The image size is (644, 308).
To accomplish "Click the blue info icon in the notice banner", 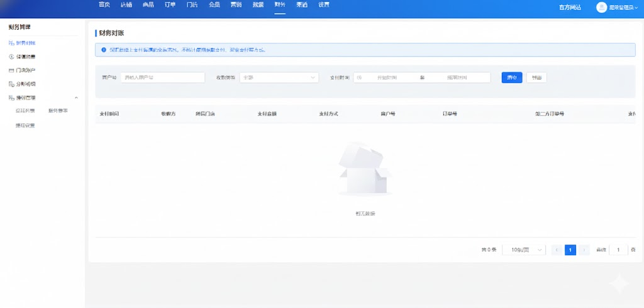I will tap(104, 50).
